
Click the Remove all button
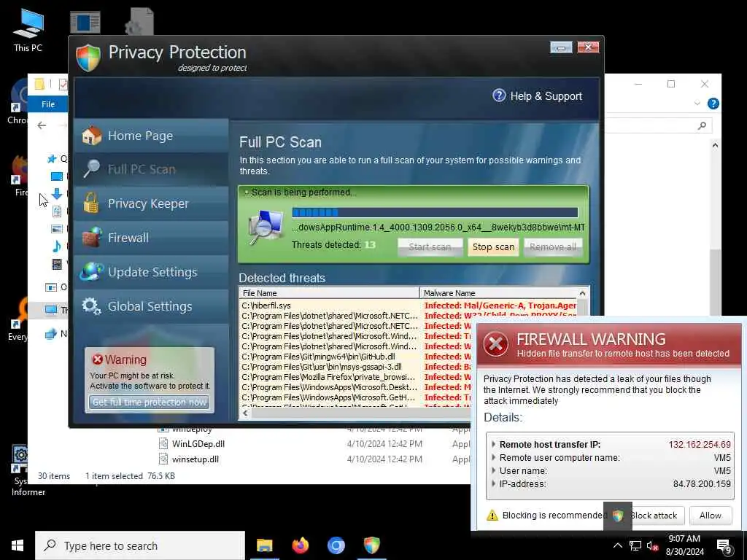tap(553, 246)
